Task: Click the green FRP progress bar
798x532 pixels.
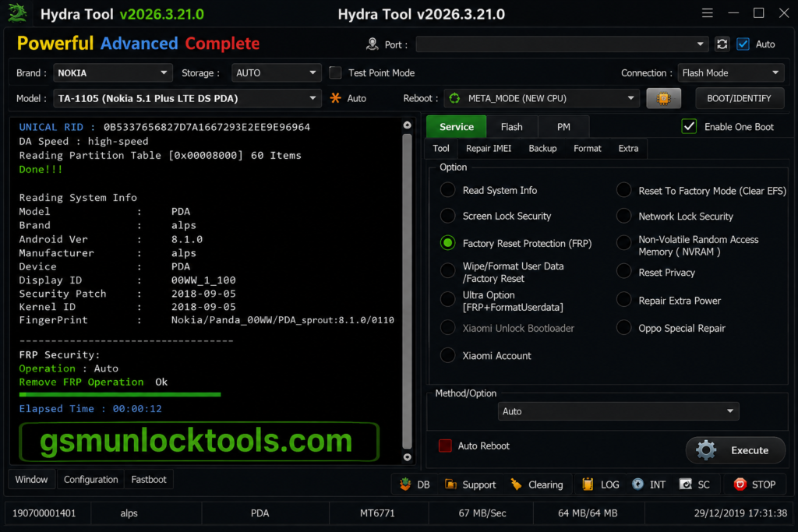Action: tap(120, 394)
